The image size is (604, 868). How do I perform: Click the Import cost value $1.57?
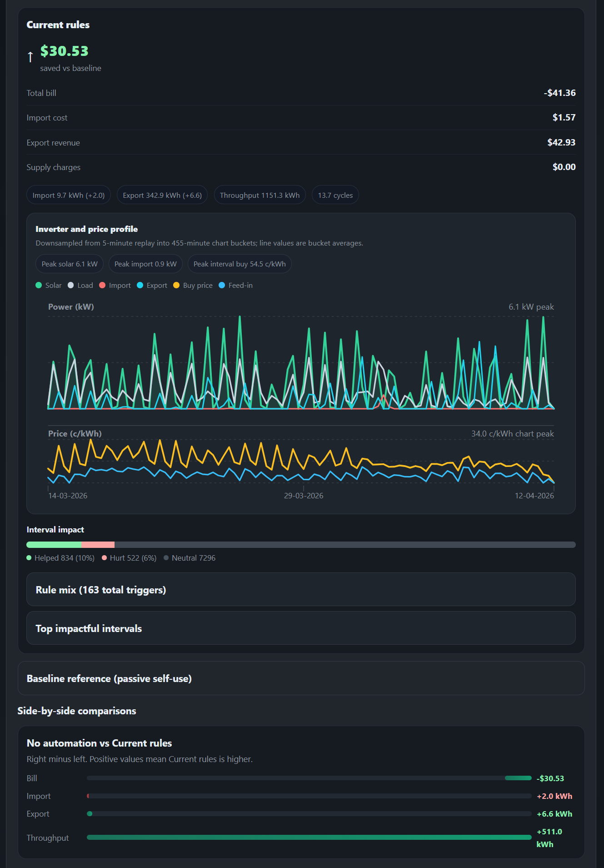[564, 117]
